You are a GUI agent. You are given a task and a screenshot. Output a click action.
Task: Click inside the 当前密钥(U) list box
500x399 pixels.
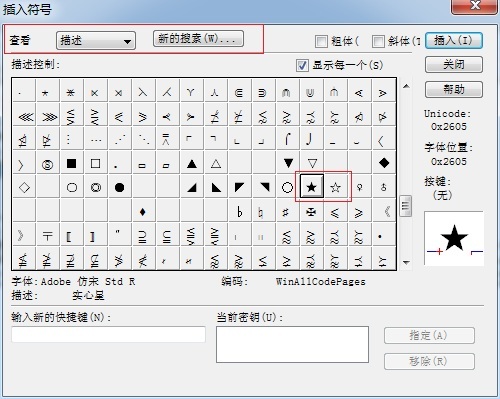click(x=292, y=344)
